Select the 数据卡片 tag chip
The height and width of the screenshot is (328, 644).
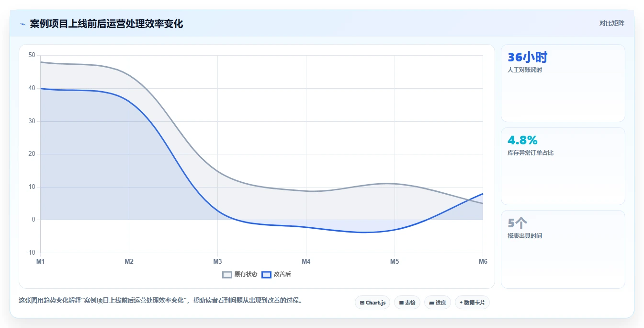pyautogui.click(x=472, y=303)
